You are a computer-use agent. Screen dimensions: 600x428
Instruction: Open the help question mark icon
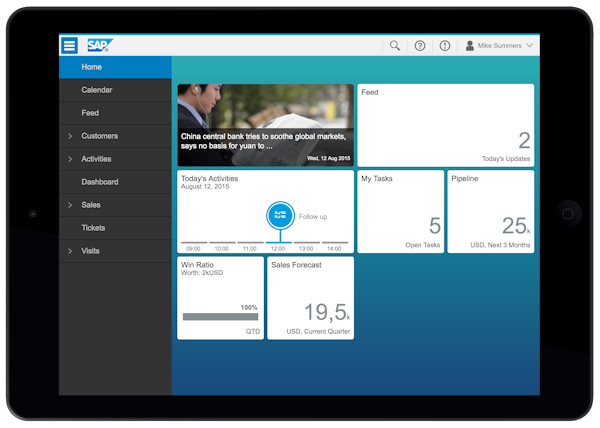pyautogui.click(x=420, y=45)
